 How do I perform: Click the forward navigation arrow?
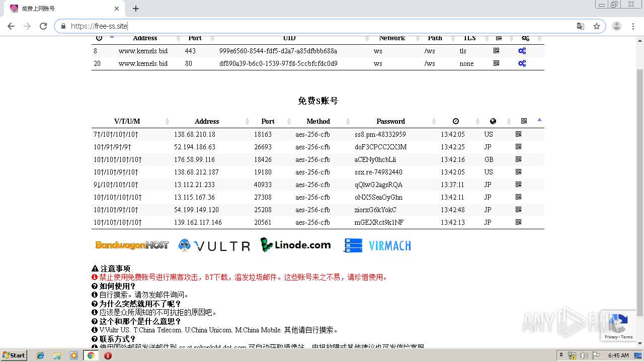point(27,26)
